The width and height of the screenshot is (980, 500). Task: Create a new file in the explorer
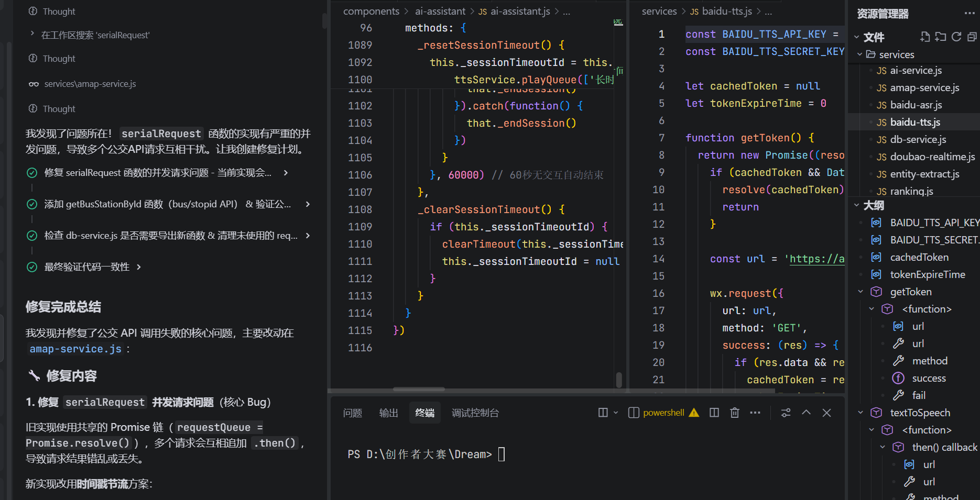click(925, 37)
